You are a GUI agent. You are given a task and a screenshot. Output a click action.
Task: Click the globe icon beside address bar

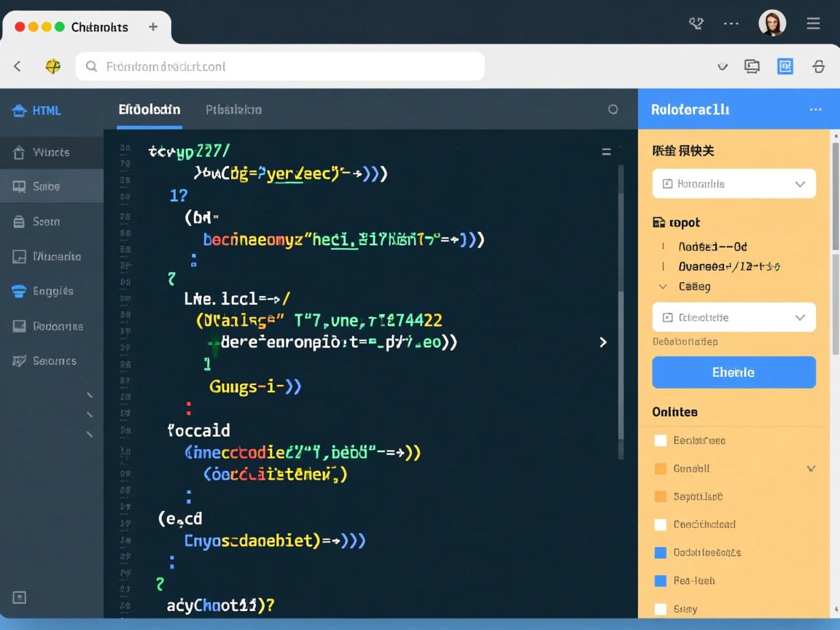pyautogui.click(x=53, y=66)
